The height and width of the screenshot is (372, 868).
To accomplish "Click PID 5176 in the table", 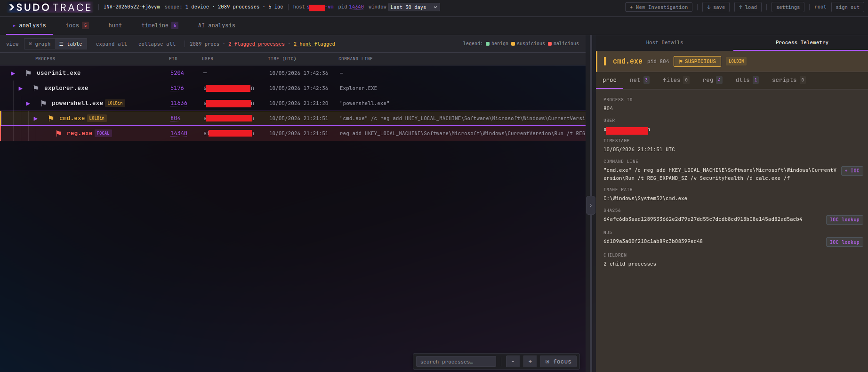I will pos(177,88).
